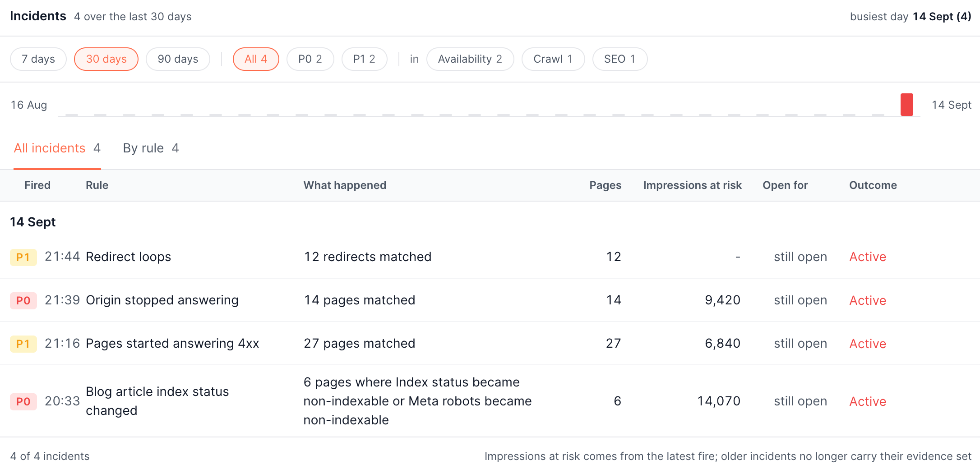Filter by All 4 severities
This screenshot has width=980, height=469.
[256, 59]
